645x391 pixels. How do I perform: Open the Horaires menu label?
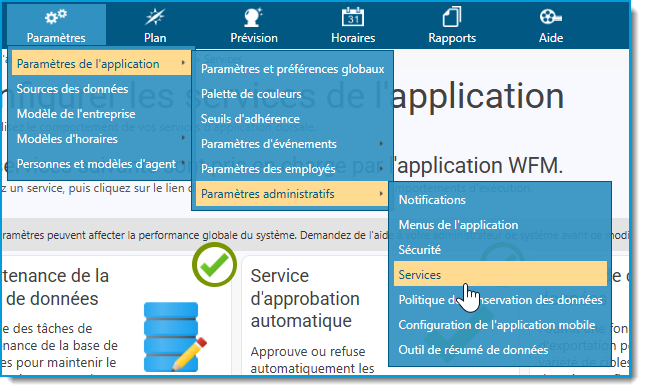pyautogui.click(x=353, y=38)
